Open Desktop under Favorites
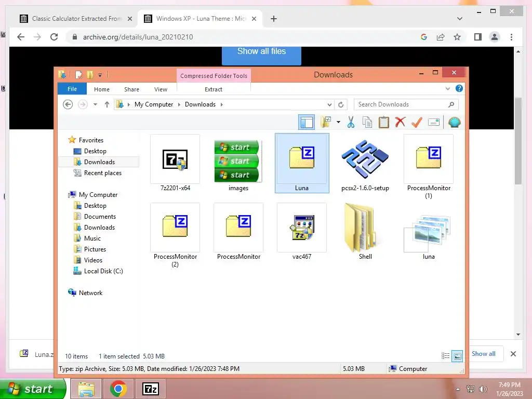The image size is (532, 399). point(95,151)
